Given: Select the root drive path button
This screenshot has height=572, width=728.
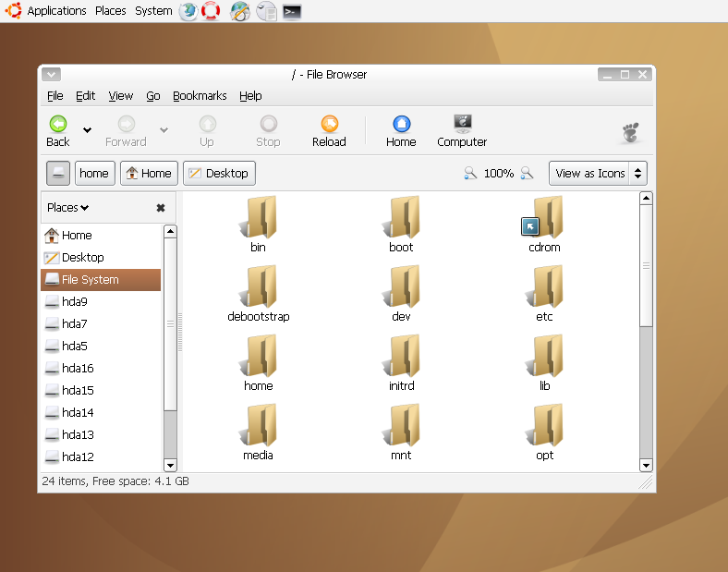Looking at the screenshot, I should (58, 173).
